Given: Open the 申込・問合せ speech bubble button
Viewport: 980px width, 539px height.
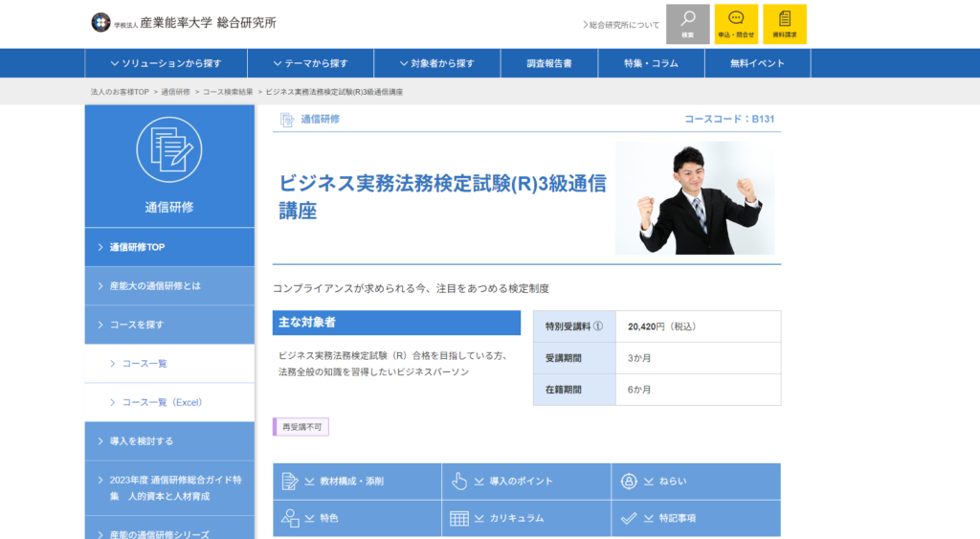Looking at the screenshot, I should pos(736,24).
